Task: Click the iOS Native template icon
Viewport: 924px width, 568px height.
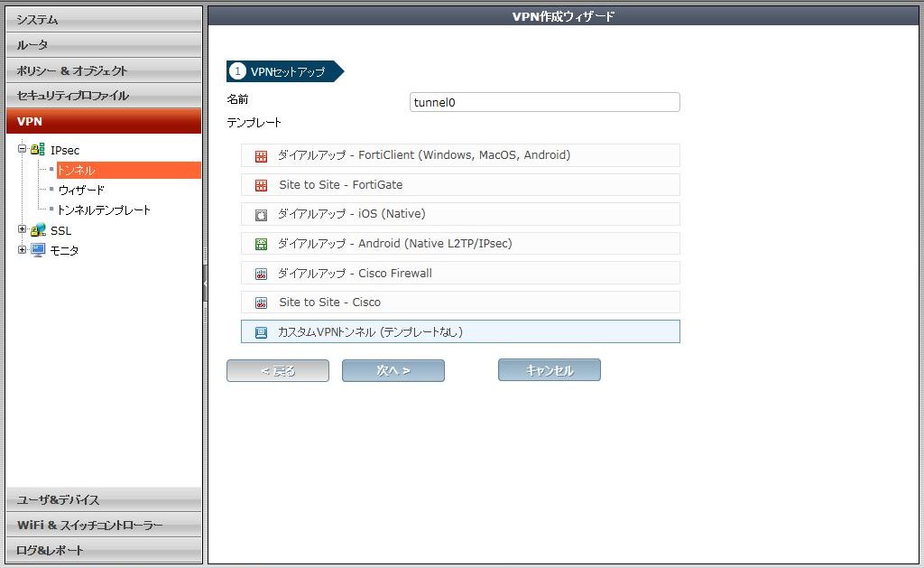Action: [x=261, y=215]
